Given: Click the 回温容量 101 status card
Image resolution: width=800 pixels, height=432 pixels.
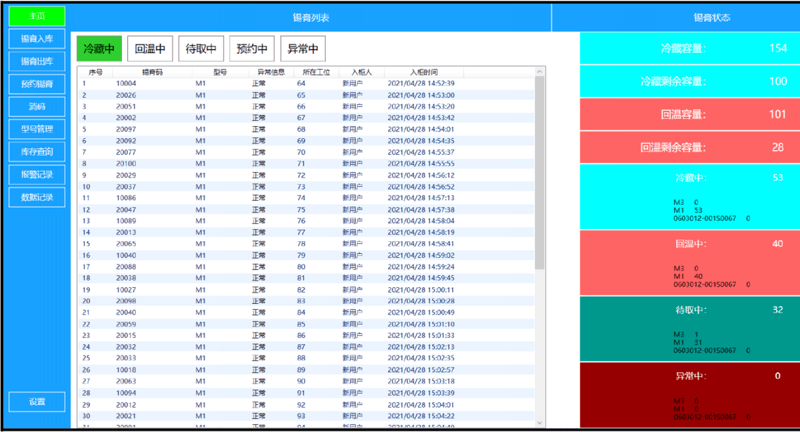Looking at the screenshot, I should [x=690, y=114].
